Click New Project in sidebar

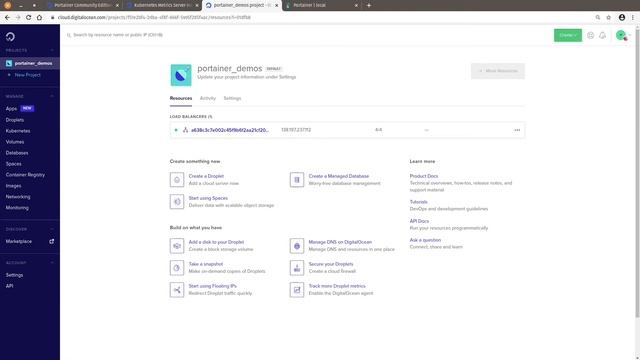(27, 75)
